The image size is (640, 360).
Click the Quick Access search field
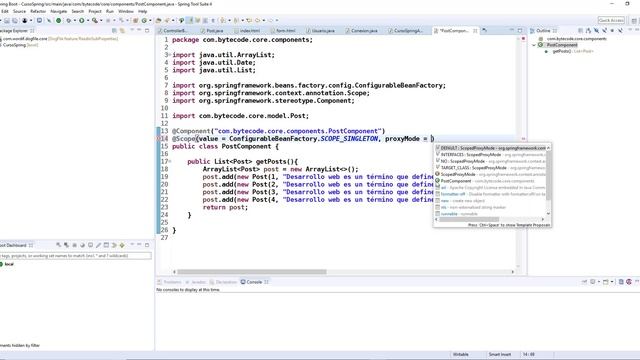click(611, 20)
